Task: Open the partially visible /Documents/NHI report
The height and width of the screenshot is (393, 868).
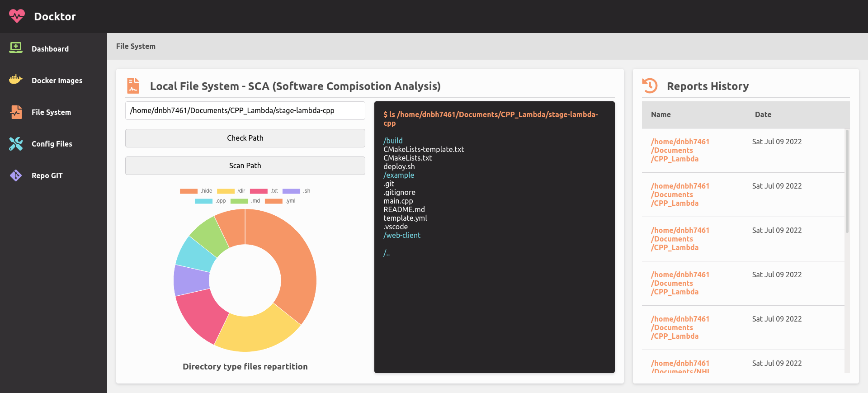Action: (680, 367)
